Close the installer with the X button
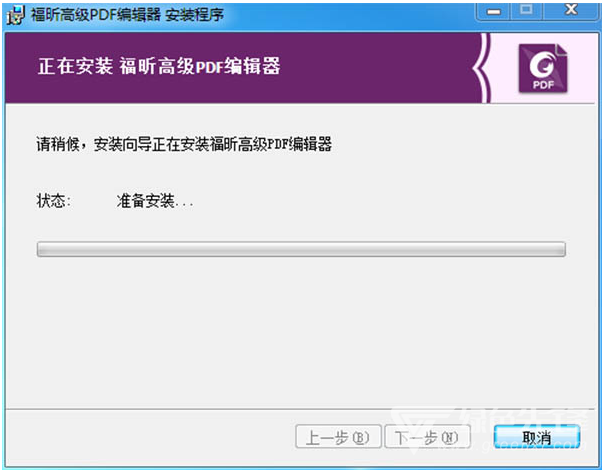 coord(571,10)
